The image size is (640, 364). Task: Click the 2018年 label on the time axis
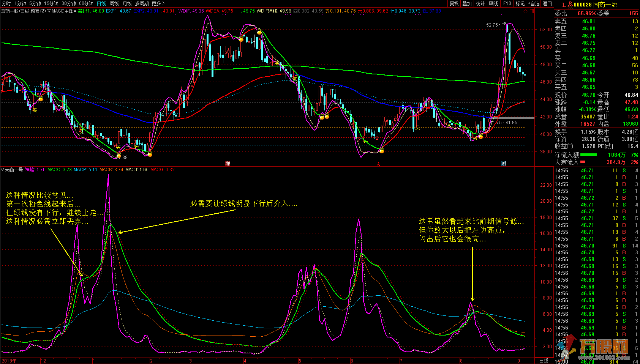tap(9, 361)
